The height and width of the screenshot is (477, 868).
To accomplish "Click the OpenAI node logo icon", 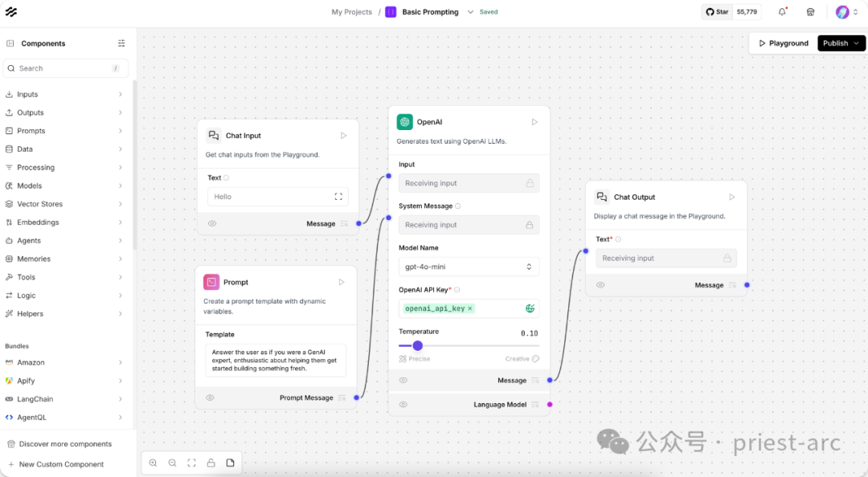I will pos(404,122).
